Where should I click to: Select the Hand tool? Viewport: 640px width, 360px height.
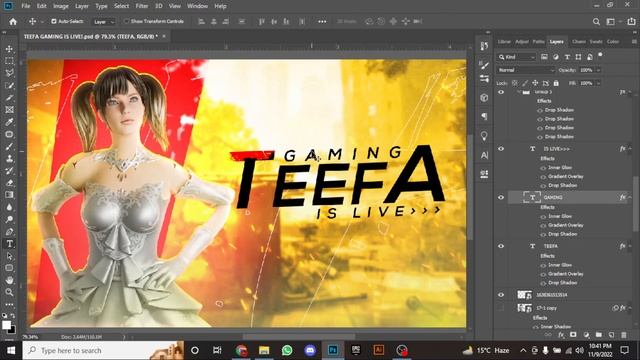point(9,280)
